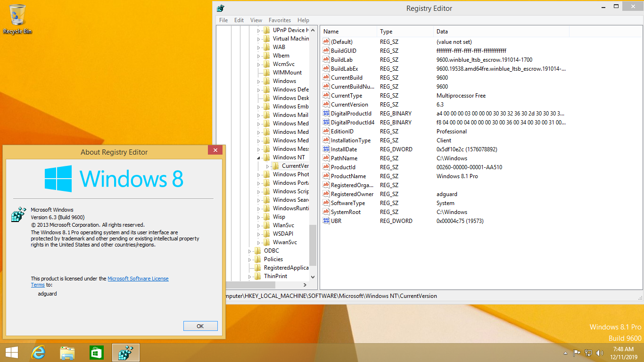This screenshot has width=644, height=362.
Task: Launch Internet Explorer from the taskbar
Action: [x=38, y=353]
